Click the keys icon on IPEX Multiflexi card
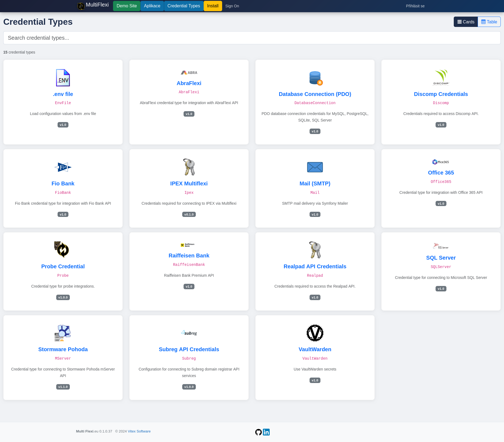 pos(189,167)
